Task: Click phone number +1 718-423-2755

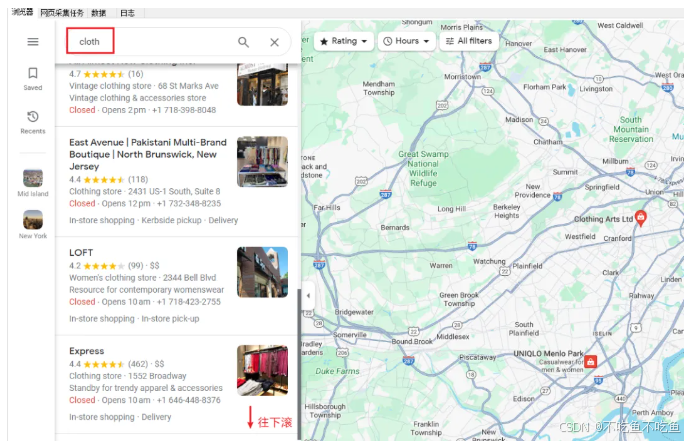Action: pyautogui.click(x=189, y=302)
